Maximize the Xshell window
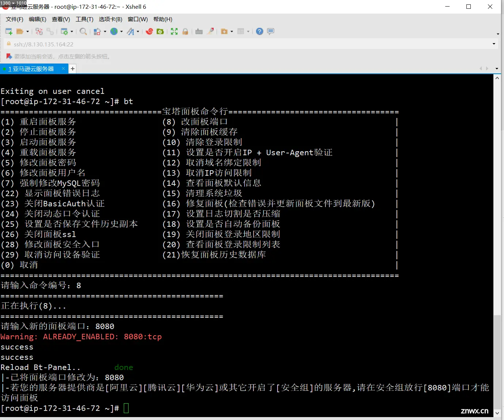 coord(469,7)
